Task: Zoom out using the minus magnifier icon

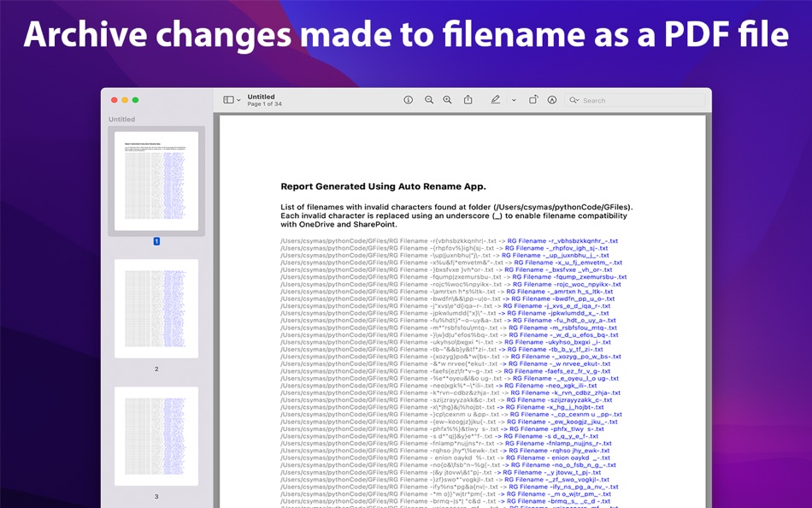Action: click(x=429, y=100)
